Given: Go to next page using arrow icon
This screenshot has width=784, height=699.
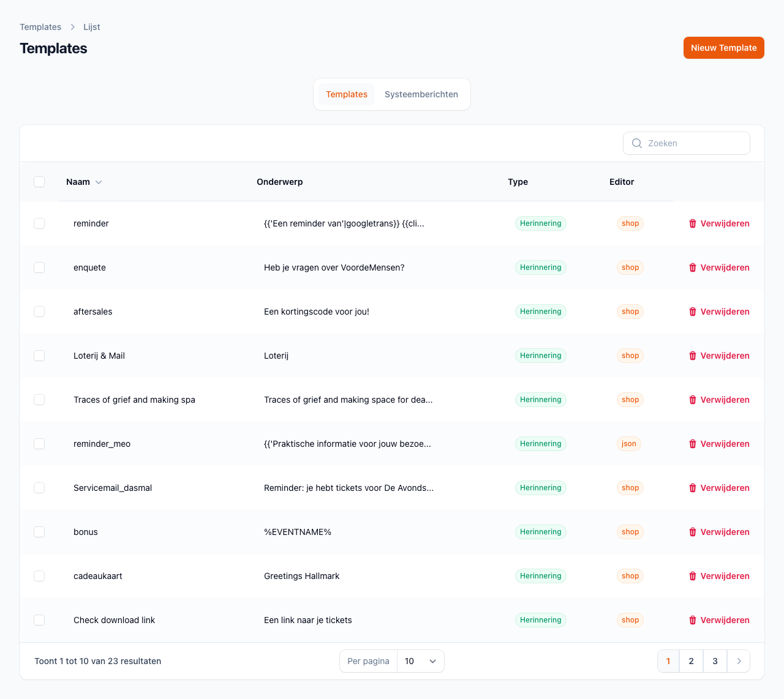Looking at the screenshot, I should (x=739, y=661).
